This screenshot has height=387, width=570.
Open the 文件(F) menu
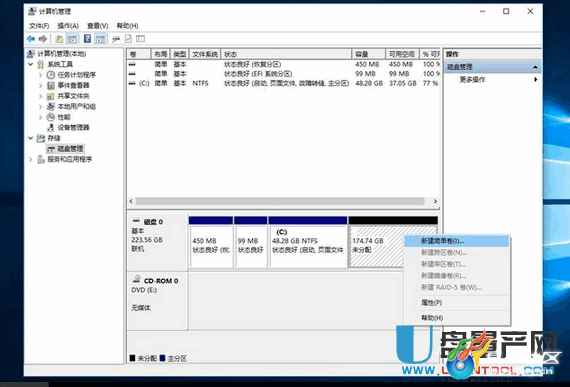pos(39,26)
